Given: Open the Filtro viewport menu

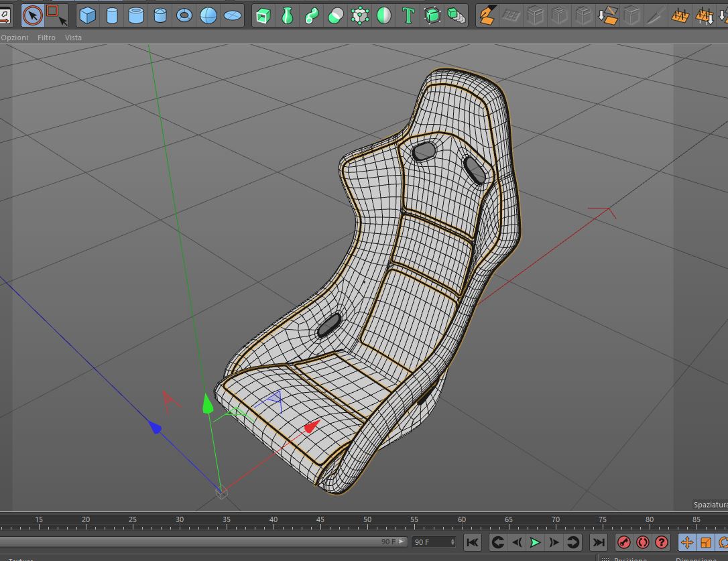Looking at the screenshot, I should click(46, 38).
